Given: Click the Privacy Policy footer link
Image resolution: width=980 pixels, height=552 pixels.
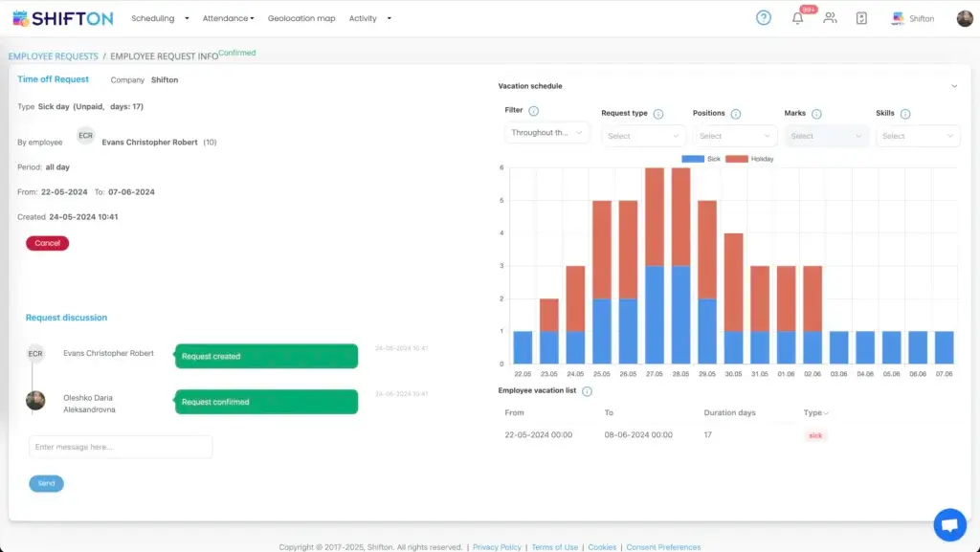Looking at the screenshot, I should [x=497, y=547].
